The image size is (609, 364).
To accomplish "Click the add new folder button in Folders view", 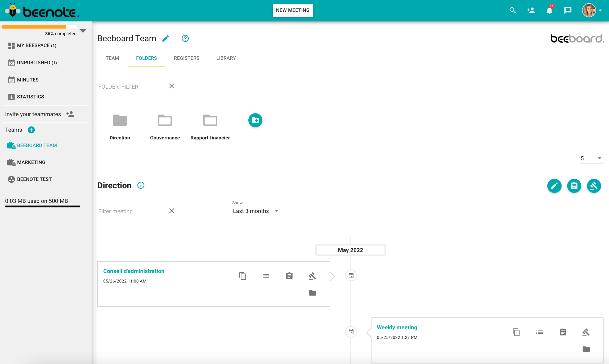I will click(x=255, y=120).
